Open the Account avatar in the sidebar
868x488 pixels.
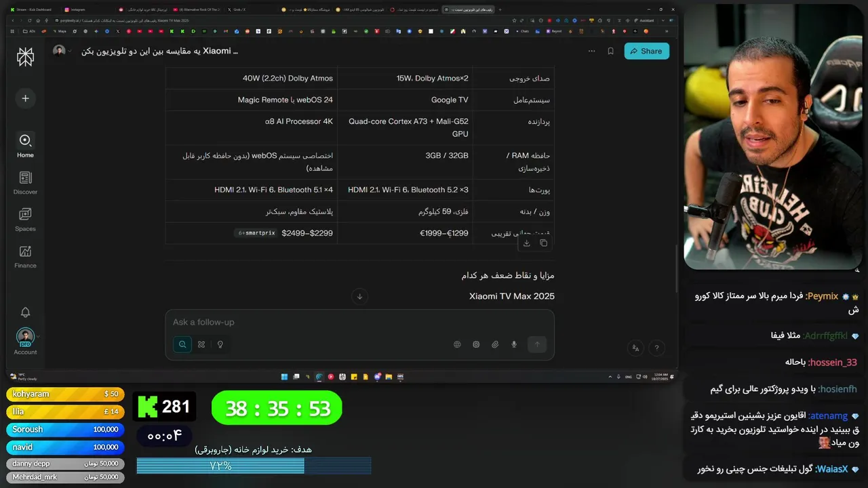[25, 337]
